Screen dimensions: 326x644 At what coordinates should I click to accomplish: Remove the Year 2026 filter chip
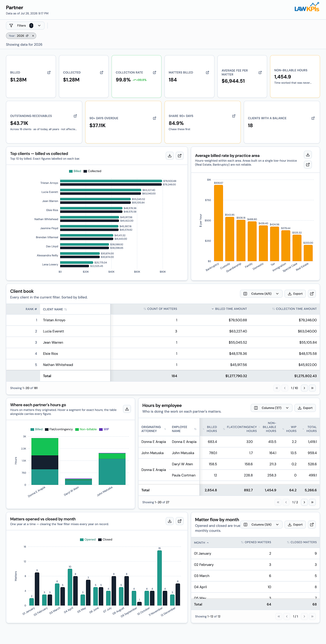33,36
